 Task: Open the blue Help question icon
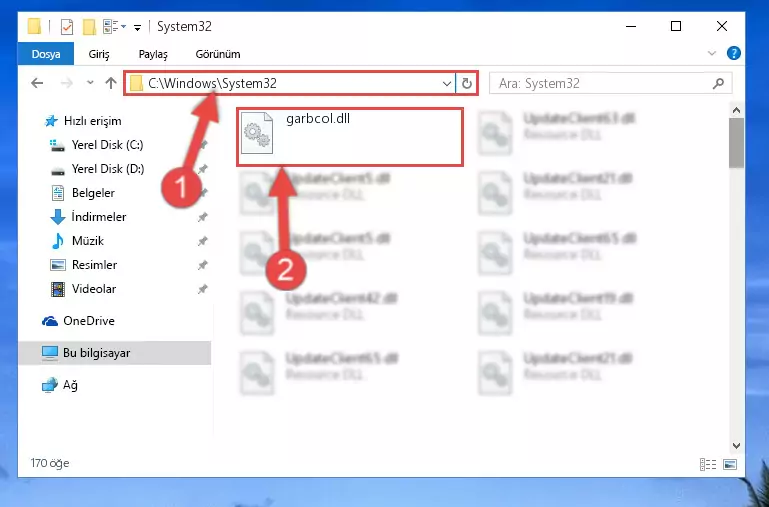734,53
